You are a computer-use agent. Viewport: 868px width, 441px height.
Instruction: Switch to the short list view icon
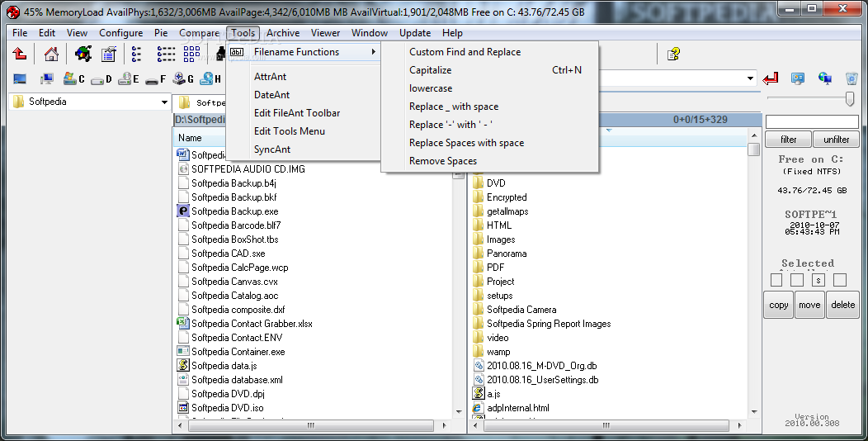coord(136,54)
